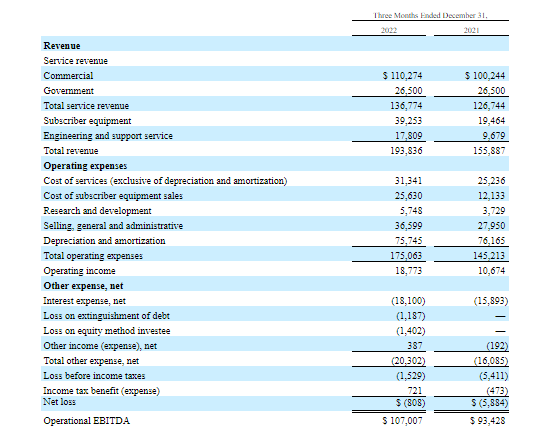Click Selling, general and administrative label
The image size is (544, 438).
click(x=113, y=226)
